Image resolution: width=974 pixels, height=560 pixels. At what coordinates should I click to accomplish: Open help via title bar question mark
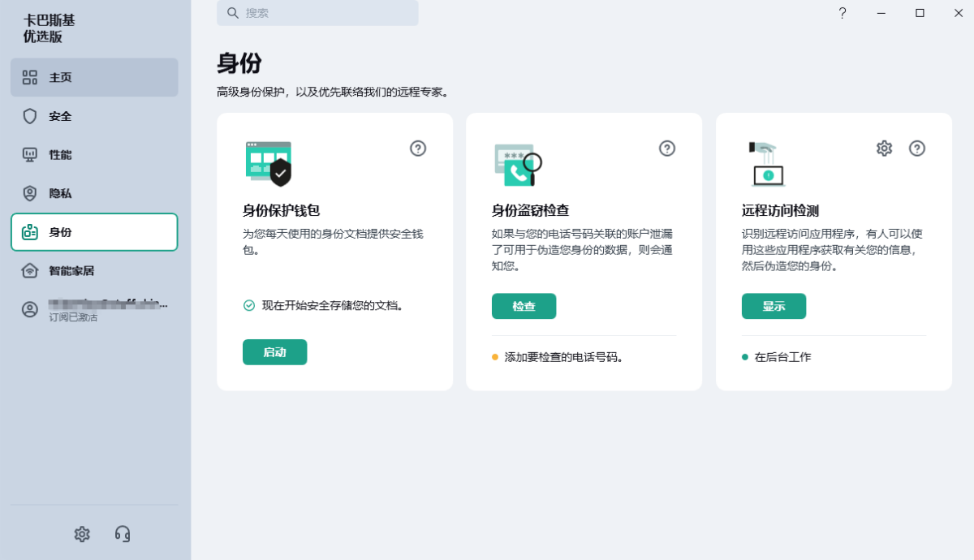coord(842,13)
